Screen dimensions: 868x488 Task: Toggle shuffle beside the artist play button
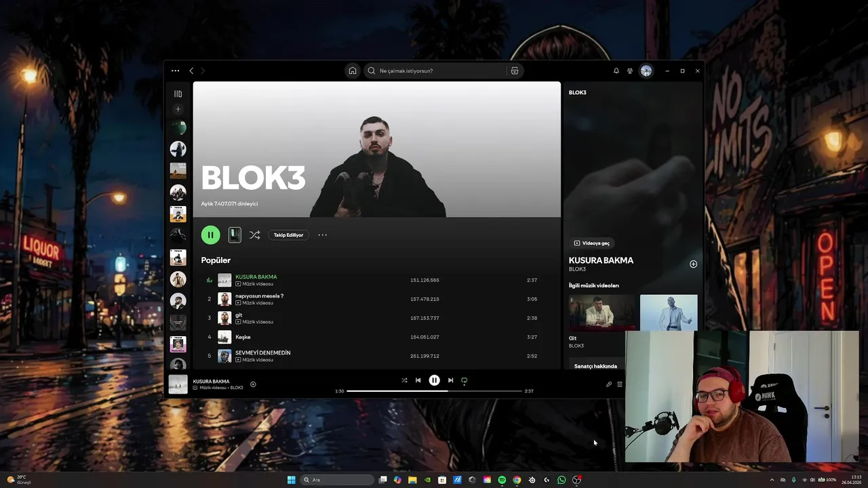point(254,235)
